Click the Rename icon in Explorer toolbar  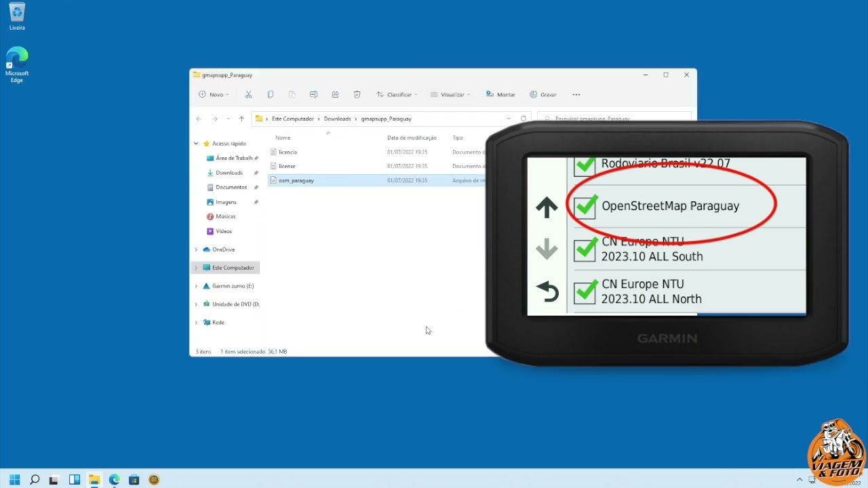(x=313, y=95)
